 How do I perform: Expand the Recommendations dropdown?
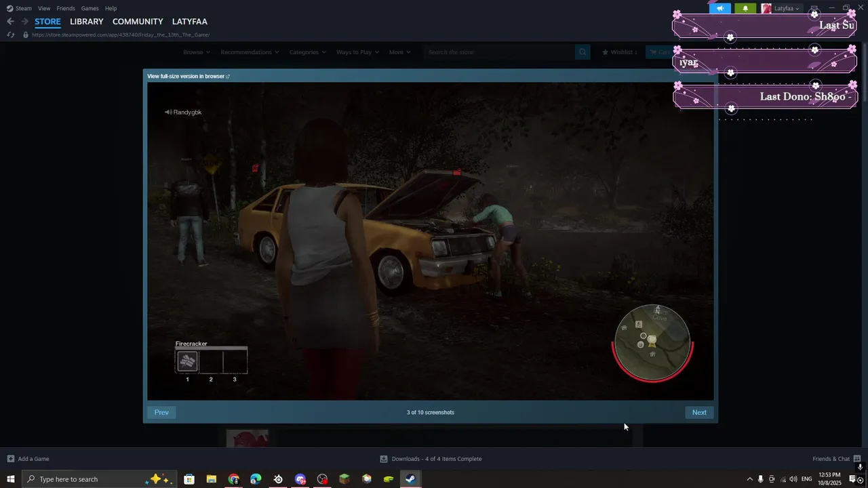[x=250, y=52]
